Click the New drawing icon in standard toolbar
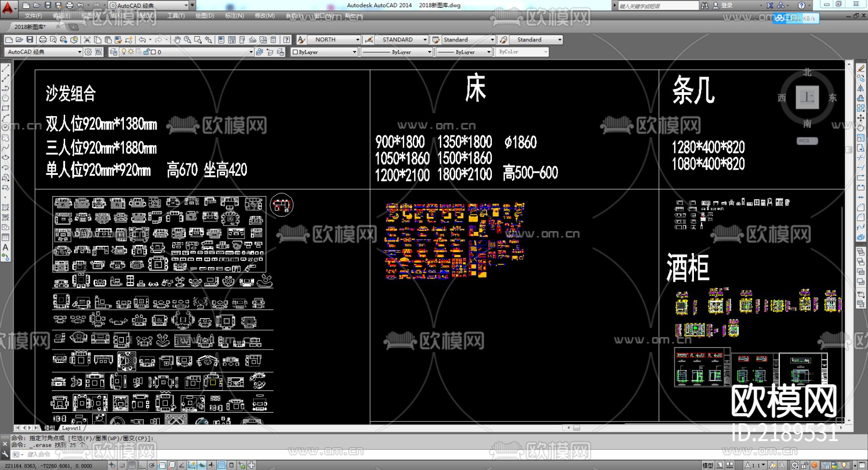The height and width of the screenshot is (470, 868). click(9, 40)
